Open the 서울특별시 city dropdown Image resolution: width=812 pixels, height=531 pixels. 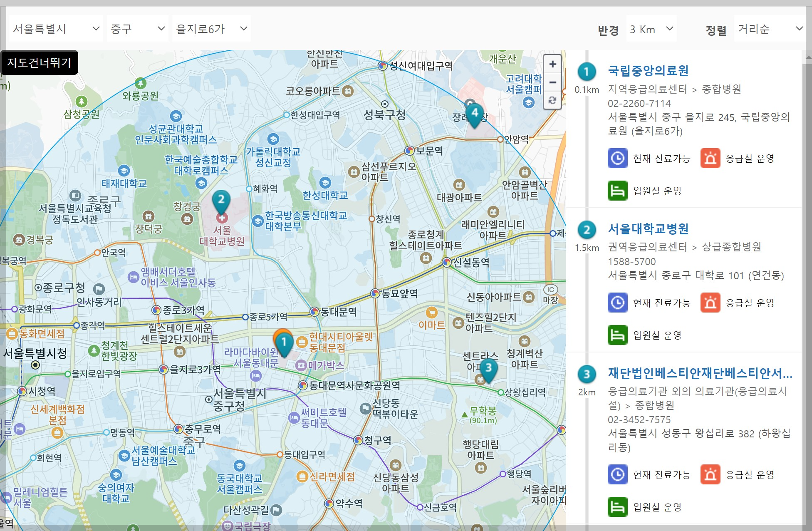(x=56, y=29)
